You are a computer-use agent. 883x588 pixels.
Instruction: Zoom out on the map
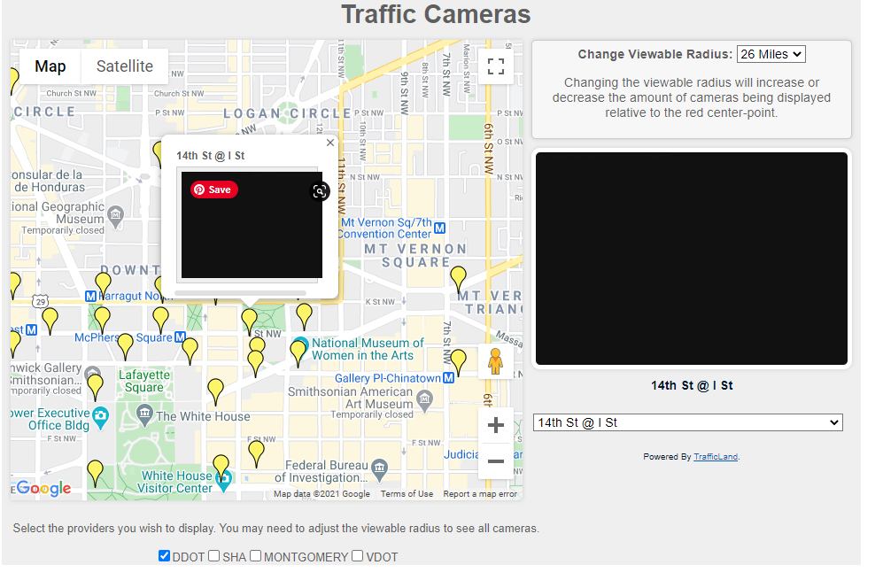(496, 461)
